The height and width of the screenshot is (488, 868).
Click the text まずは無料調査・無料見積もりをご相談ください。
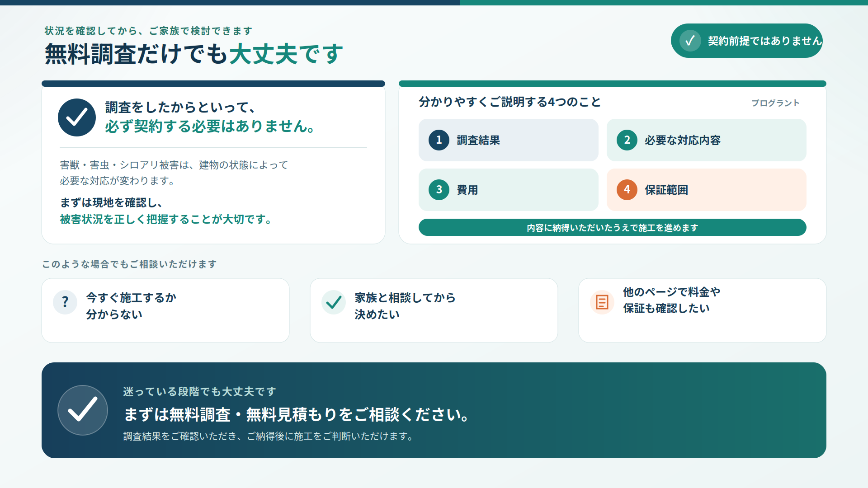[x=298, y=414]
